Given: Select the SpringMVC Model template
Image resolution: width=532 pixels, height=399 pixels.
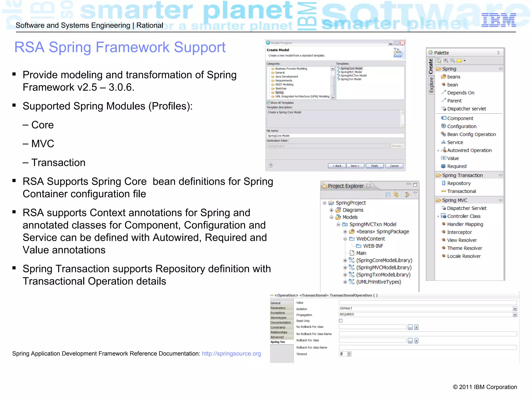Looking at the screenshot, I should tap(350, 72).
